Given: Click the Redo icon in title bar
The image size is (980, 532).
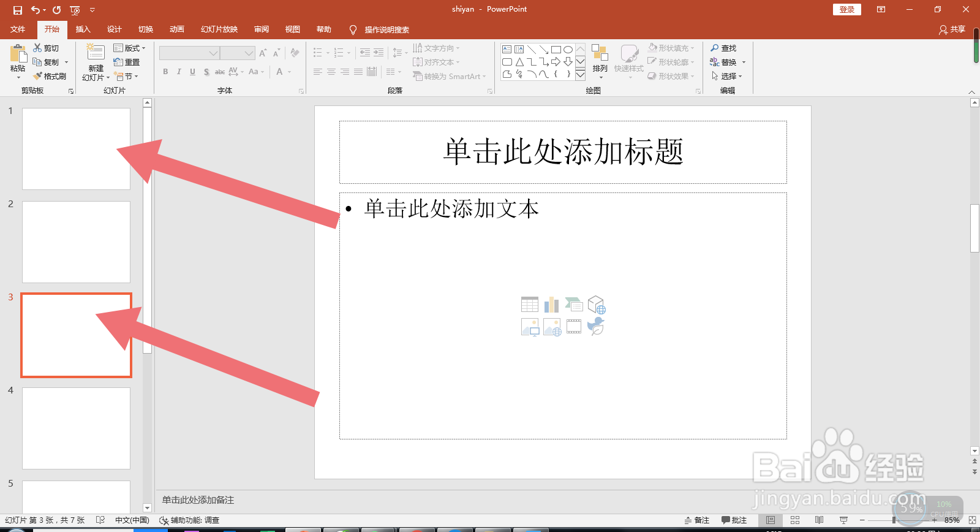Looking at the screenshot, I should click(57, 10).
